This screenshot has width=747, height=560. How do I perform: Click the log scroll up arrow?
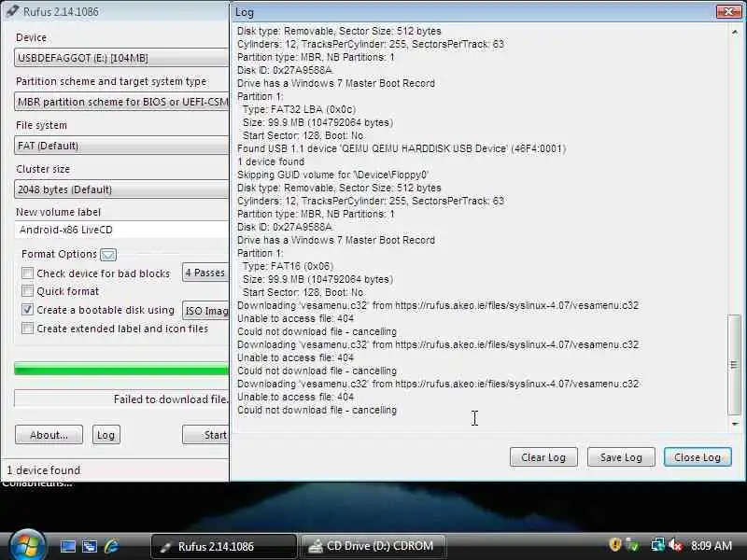735,32
